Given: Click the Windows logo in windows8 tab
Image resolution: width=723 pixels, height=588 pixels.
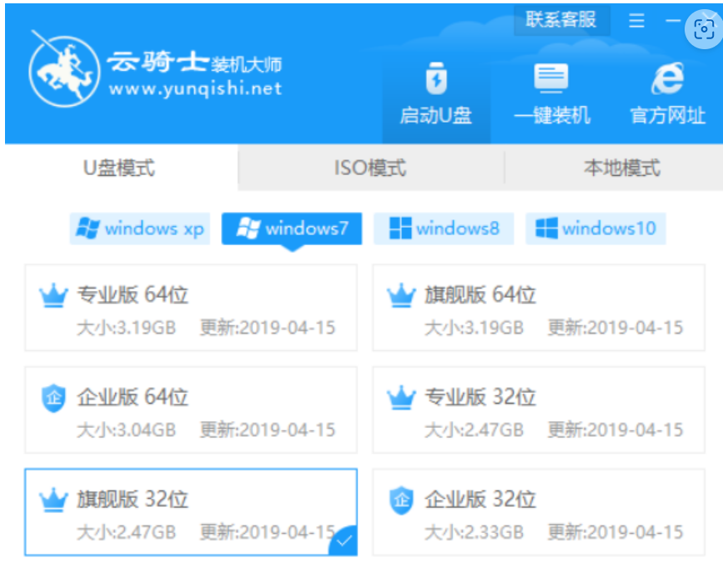Looking at the screenshot, I should (400, 229).
